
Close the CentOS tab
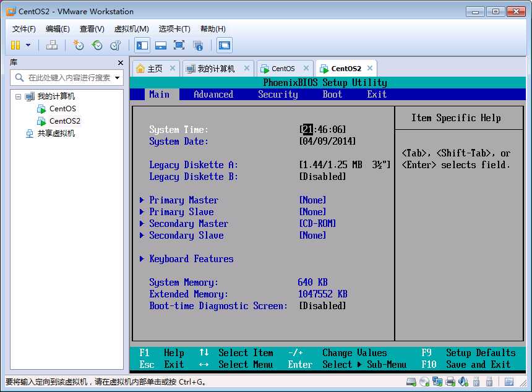pyautogui.click(x=306, y=68)
